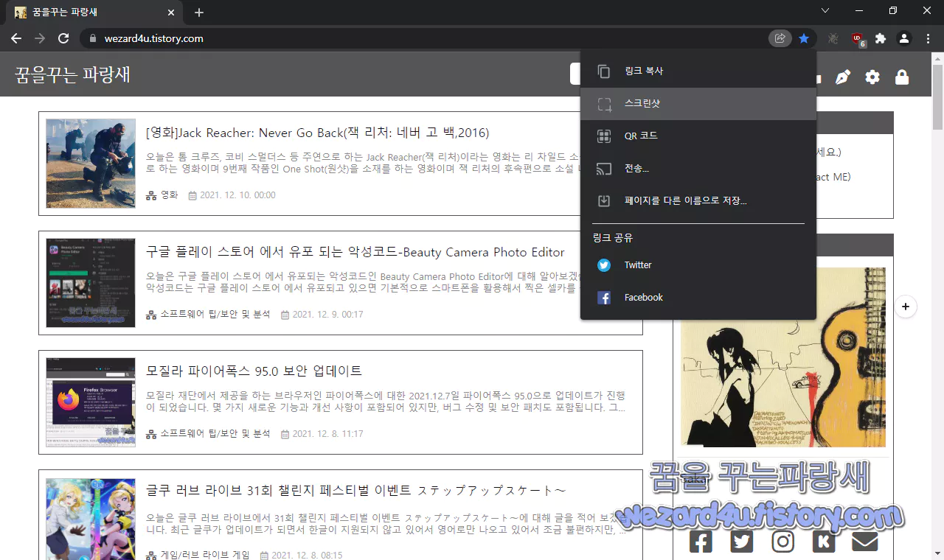Click the date 2021. 12. 10. 00:00

[237, 195]
